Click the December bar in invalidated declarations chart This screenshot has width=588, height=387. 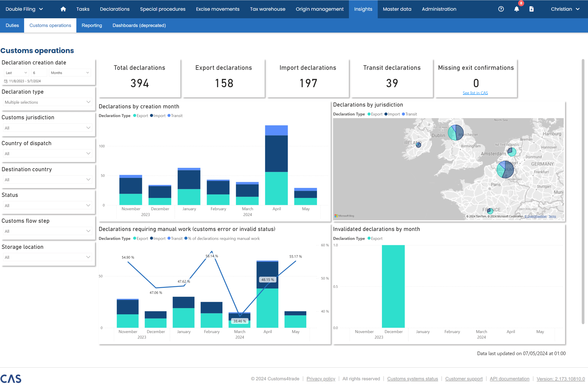click(393, 286)
